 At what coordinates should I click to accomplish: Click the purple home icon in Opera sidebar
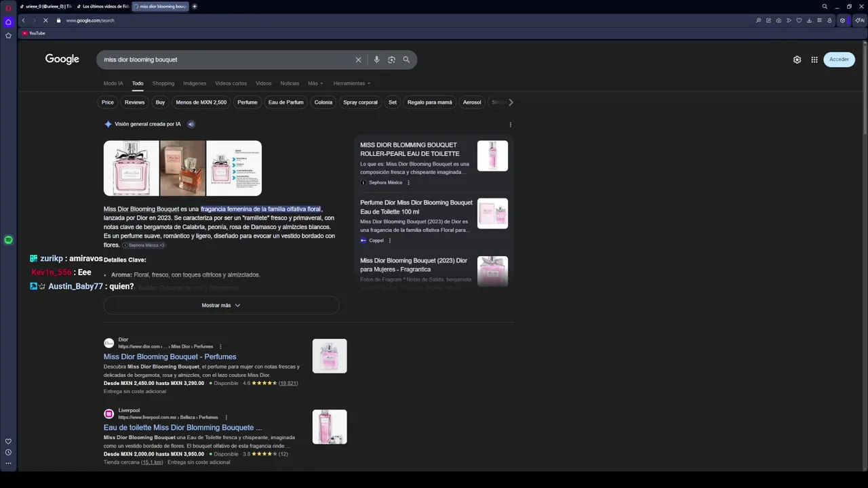point(8,22)
